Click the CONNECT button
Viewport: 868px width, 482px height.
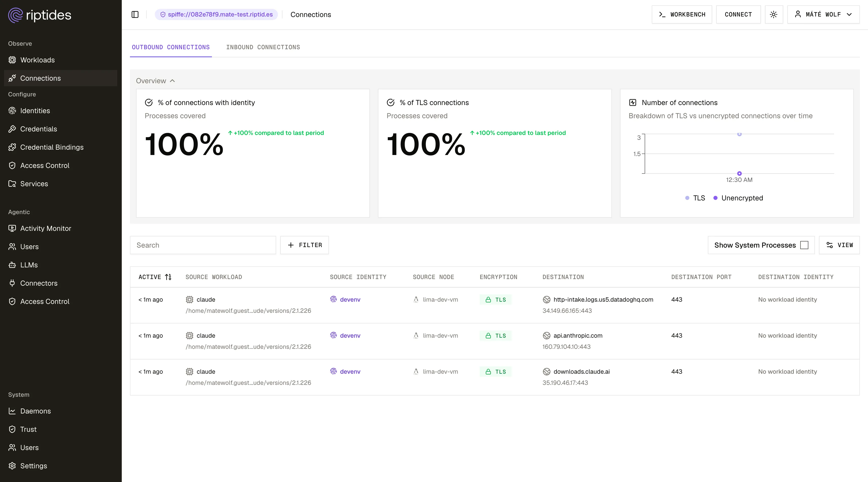coord(738,14)
